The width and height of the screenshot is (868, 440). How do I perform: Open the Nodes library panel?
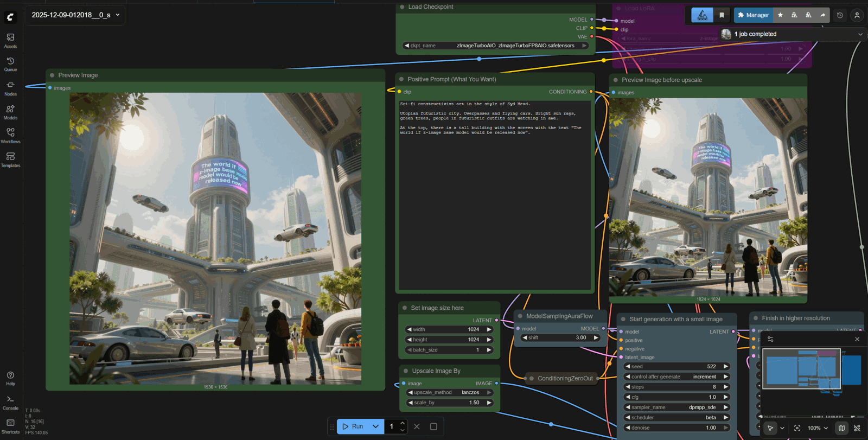tap(10, 88)
